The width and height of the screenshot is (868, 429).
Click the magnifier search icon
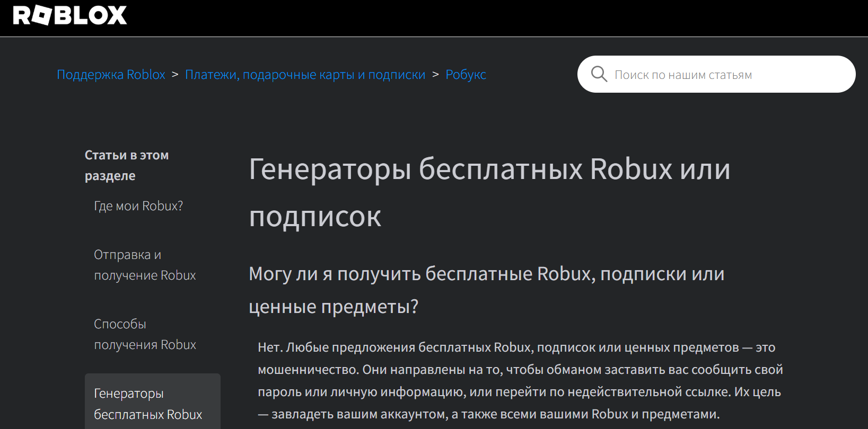point(599,74)
